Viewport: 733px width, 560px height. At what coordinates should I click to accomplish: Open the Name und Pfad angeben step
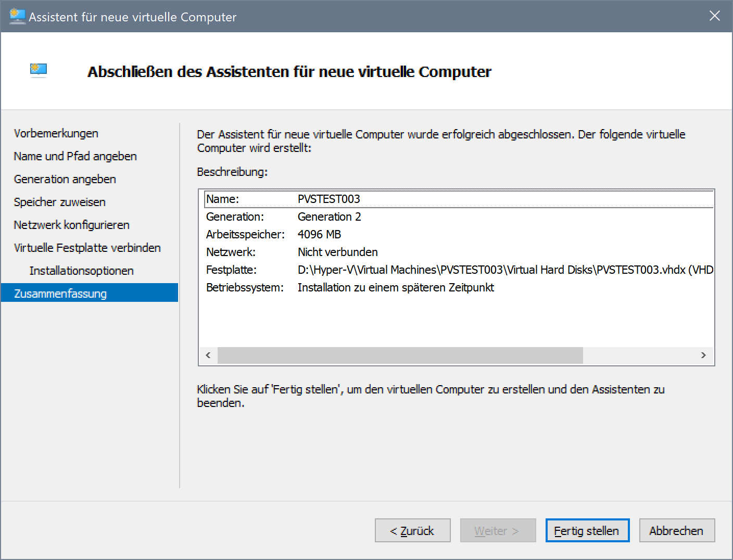[x=75, y=156]
